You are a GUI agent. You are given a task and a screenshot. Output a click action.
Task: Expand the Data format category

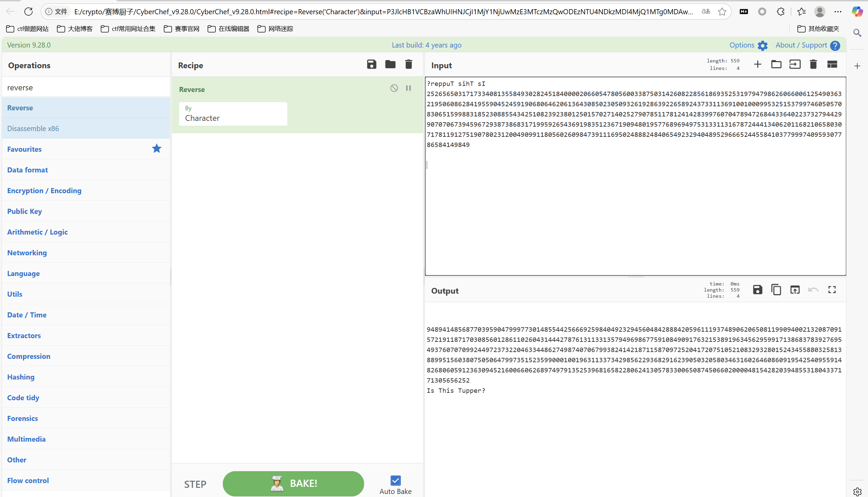[x=86, y=170]
